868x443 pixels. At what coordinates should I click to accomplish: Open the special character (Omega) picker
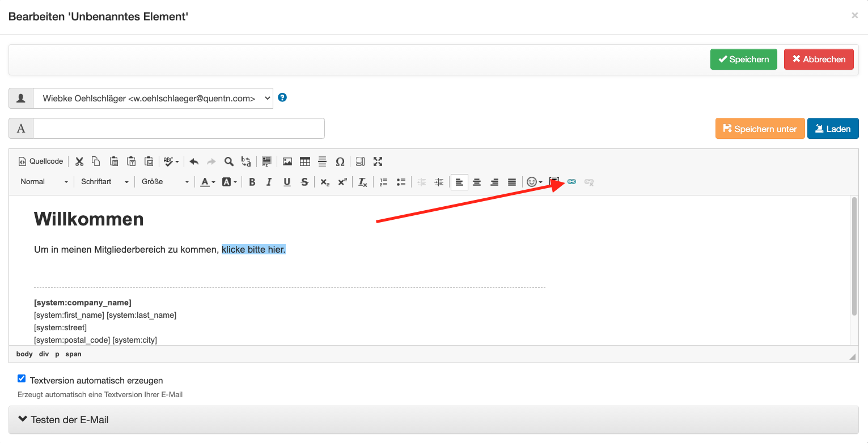(x=340, y=161)
